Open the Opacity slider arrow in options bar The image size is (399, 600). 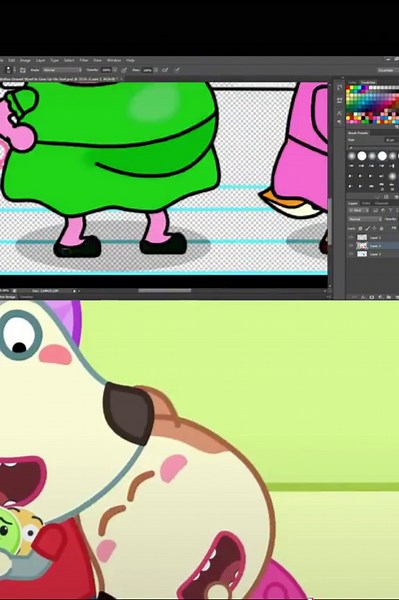point(115,70)
